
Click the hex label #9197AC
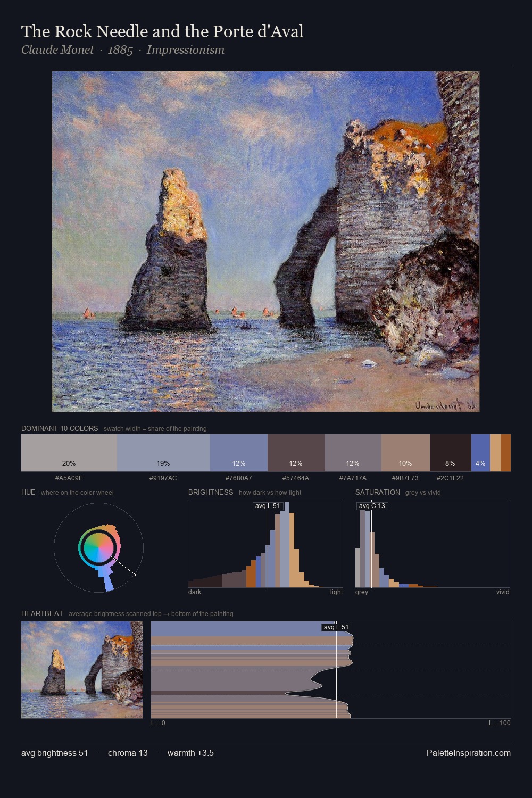pyautogui.click(x=163, y=478)
